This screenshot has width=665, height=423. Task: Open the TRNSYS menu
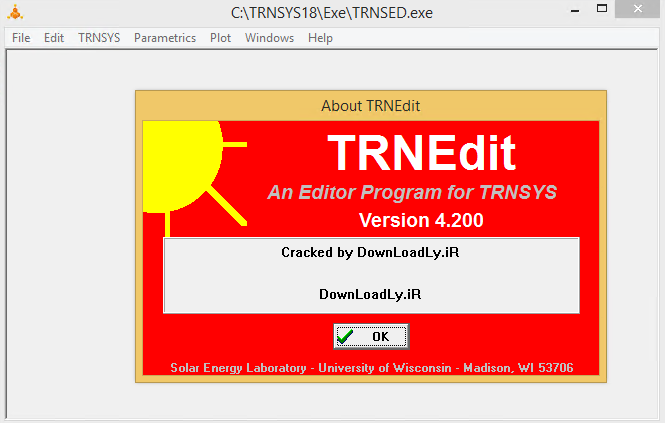pyautogui.click(x=99, y=38)
